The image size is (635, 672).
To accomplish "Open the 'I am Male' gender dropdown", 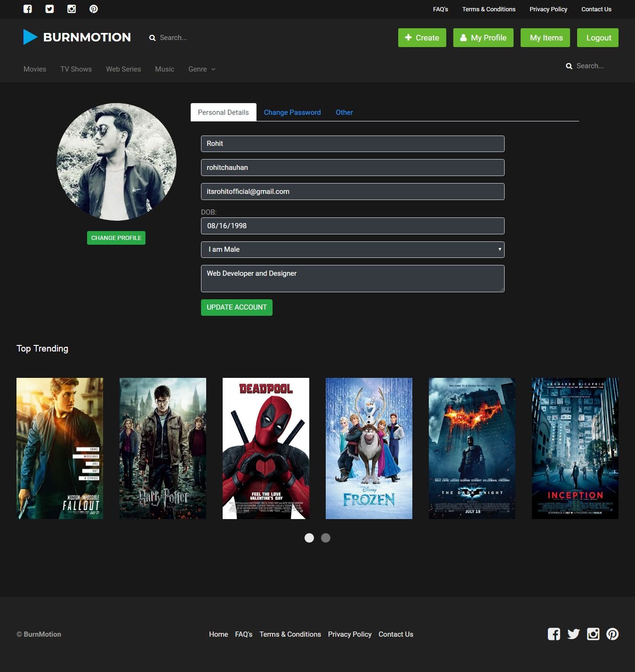I will pos(353,249).
